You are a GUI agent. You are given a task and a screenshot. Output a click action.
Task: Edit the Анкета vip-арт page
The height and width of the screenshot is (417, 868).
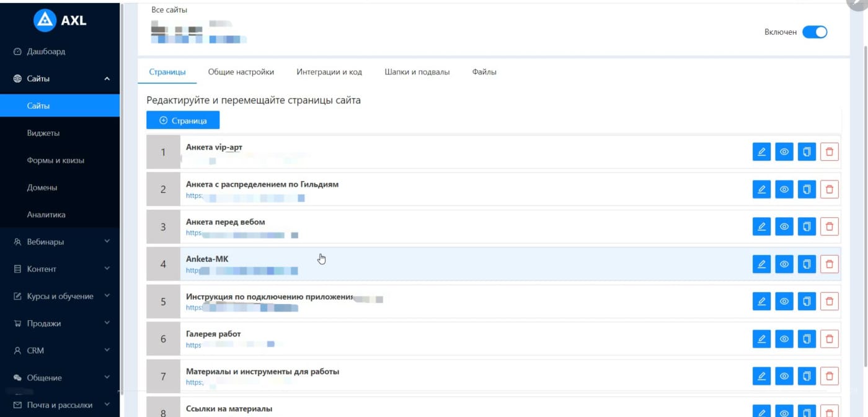[761, 152]
